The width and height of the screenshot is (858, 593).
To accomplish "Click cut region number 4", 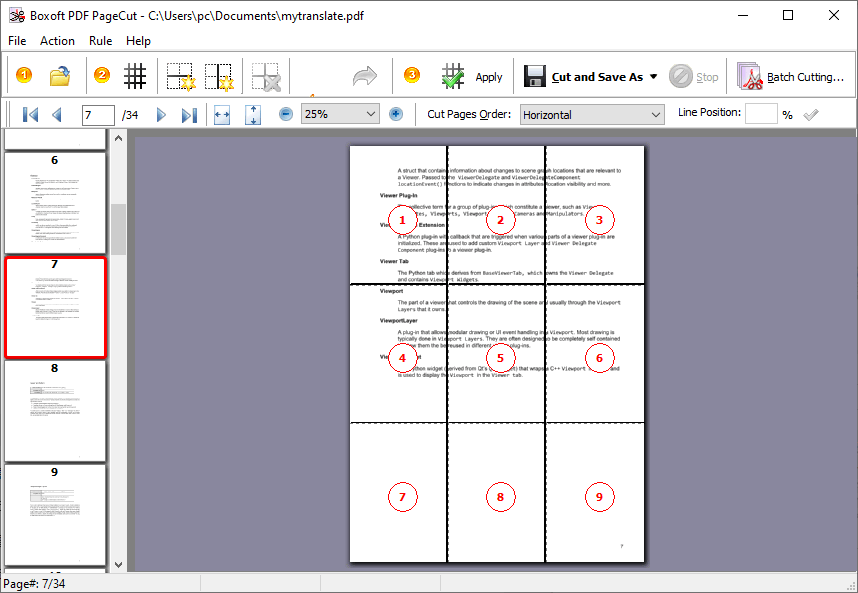I will click(402, 358).
